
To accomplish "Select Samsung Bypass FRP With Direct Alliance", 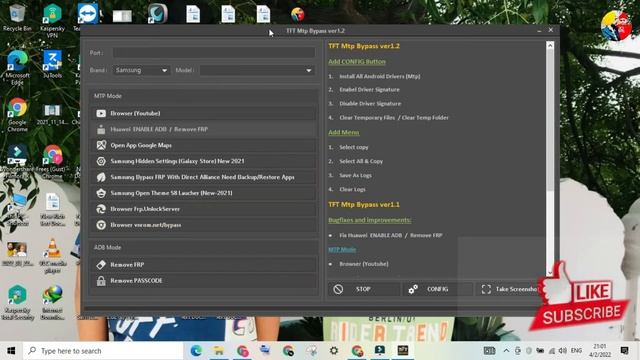I will (203, 177).
